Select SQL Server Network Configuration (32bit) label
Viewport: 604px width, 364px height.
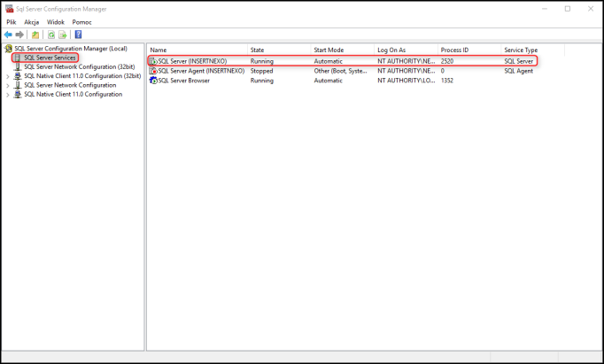tap(80, 67)
